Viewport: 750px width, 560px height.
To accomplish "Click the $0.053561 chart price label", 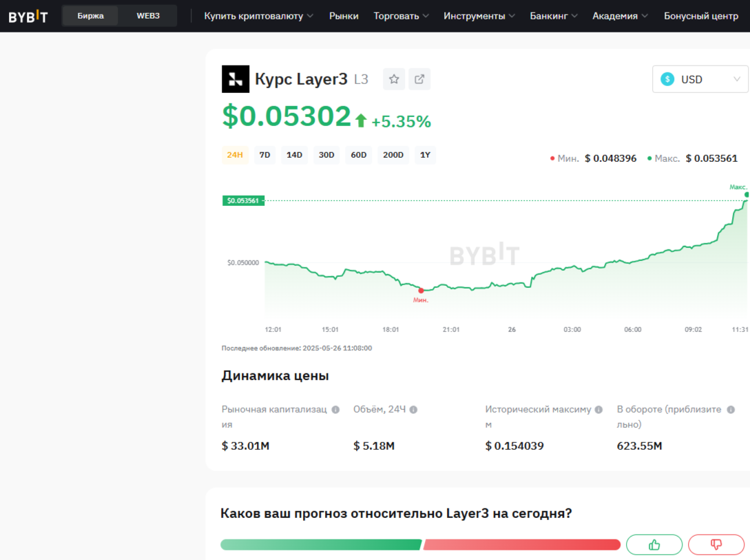I will (x=243, y=200).
